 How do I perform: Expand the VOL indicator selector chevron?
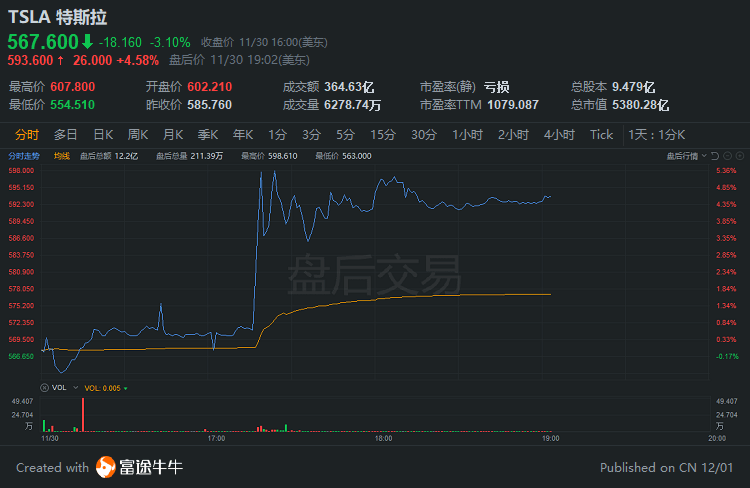(76, 388)
